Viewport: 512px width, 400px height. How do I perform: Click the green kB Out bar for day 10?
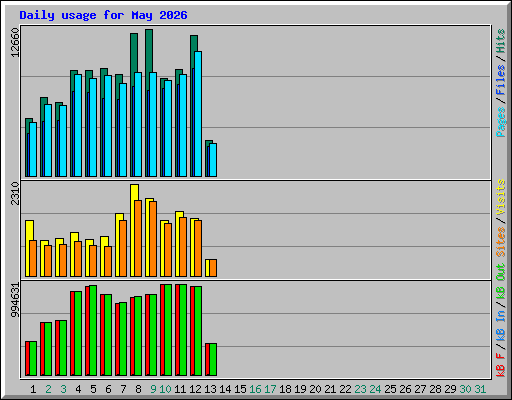pyautogui.click(x=168, y=330)
